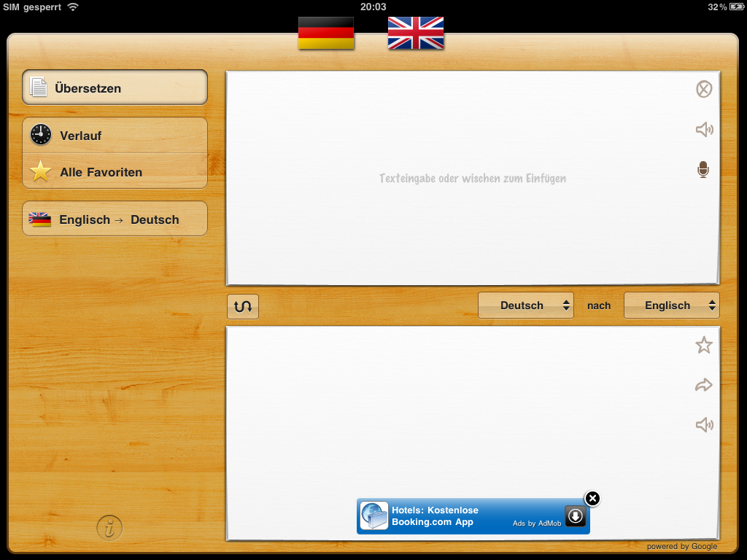This screenshot has width=747, height=560.
Task: Select the Übersetzen button
Action: pyautogui.click(x=115, y=86)
